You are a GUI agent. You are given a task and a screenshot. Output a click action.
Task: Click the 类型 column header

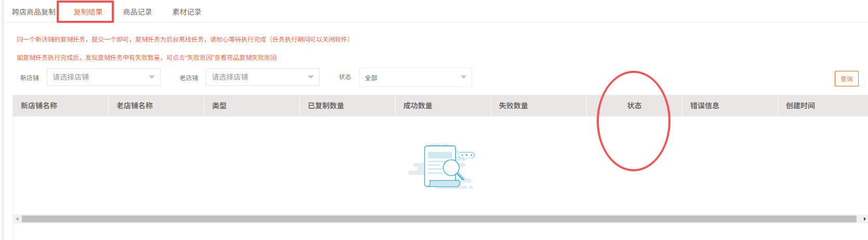(219, 106)
